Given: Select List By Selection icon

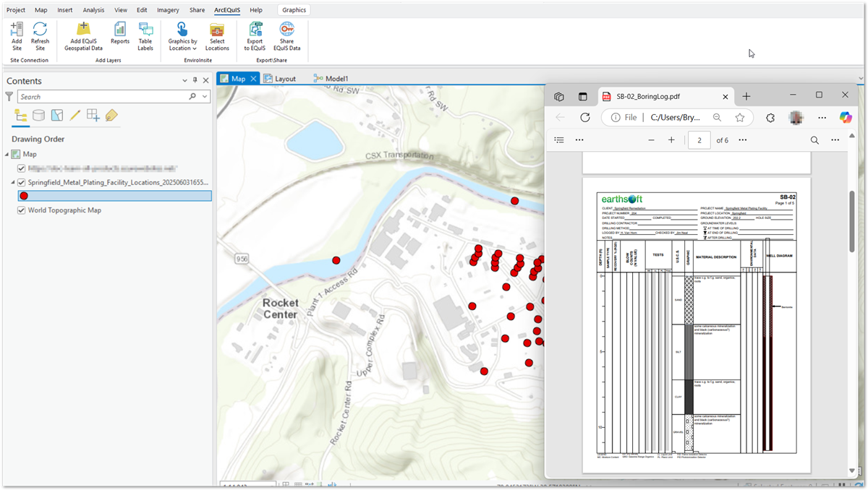Looking at the screenshot, I should [56, 116].
